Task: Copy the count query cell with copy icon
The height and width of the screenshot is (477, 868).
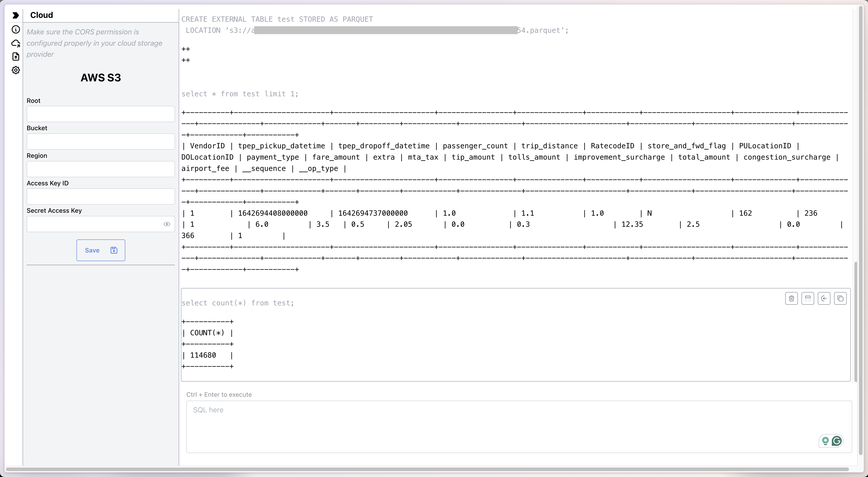Action: tap(840, 298)
